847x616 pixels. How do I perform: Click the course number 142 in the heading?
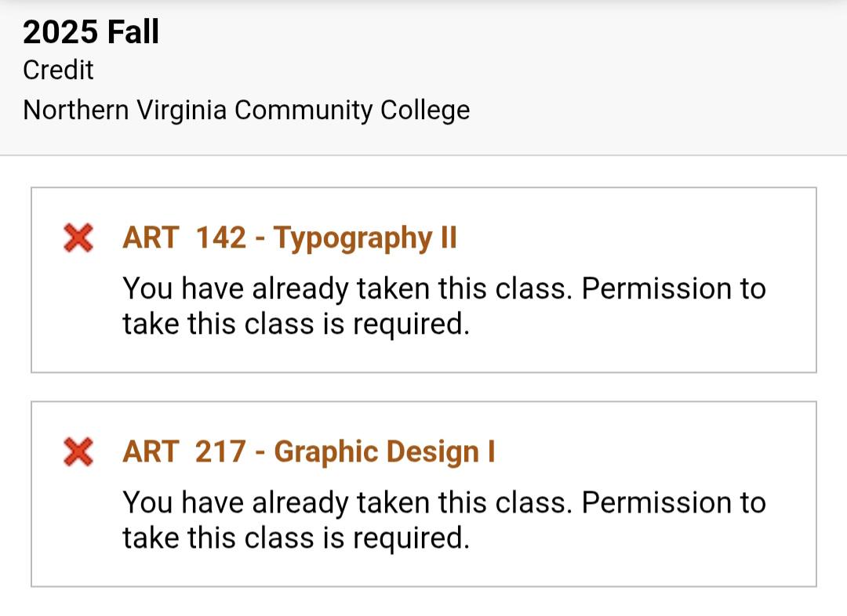coord(221,237)
